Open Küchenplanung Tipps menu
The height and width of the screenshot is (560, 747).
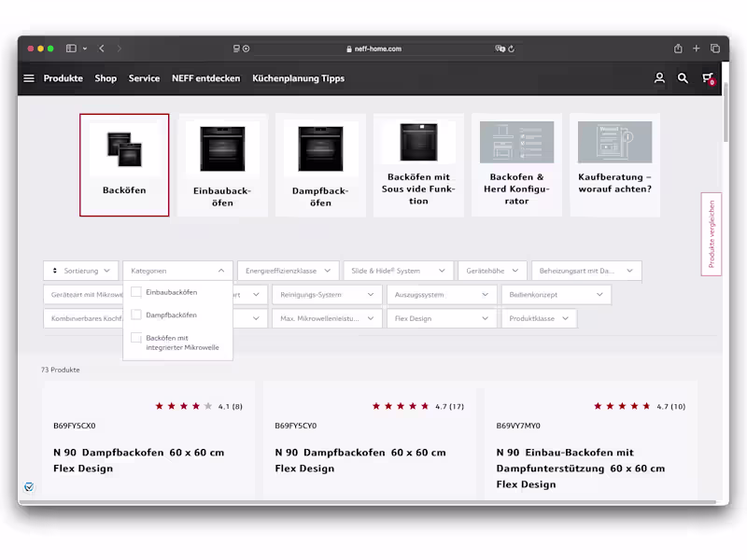point(298,78)
